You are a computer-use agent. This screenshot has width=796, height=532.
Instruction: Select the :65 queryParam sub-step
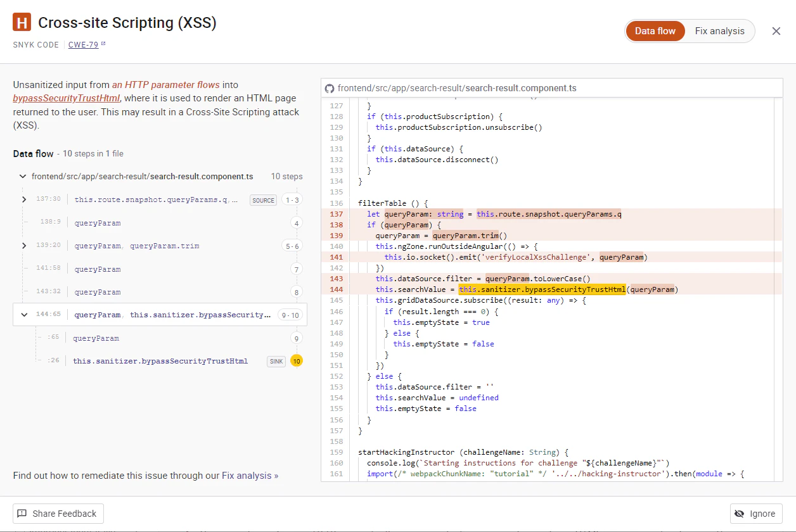pyautogui.click(x=96, y=338)
